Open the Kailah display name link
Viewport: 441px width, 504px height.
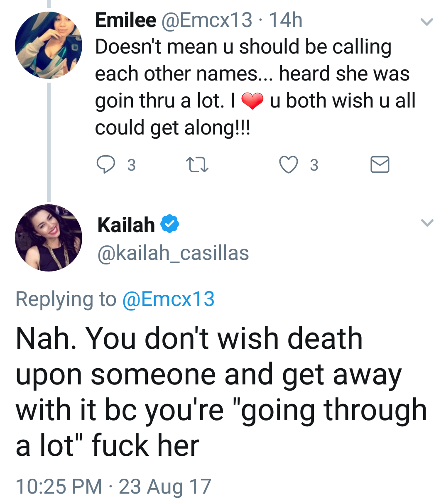(x=126, y=225)
